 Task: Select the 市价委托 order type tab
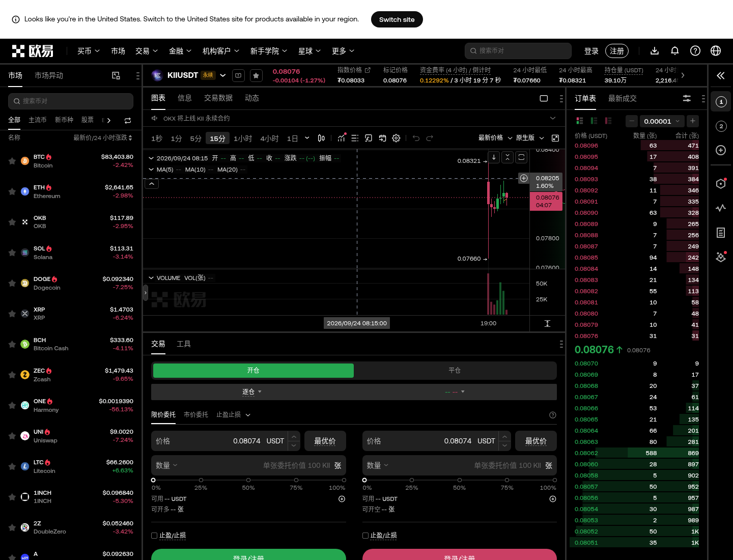pos(196,415)
